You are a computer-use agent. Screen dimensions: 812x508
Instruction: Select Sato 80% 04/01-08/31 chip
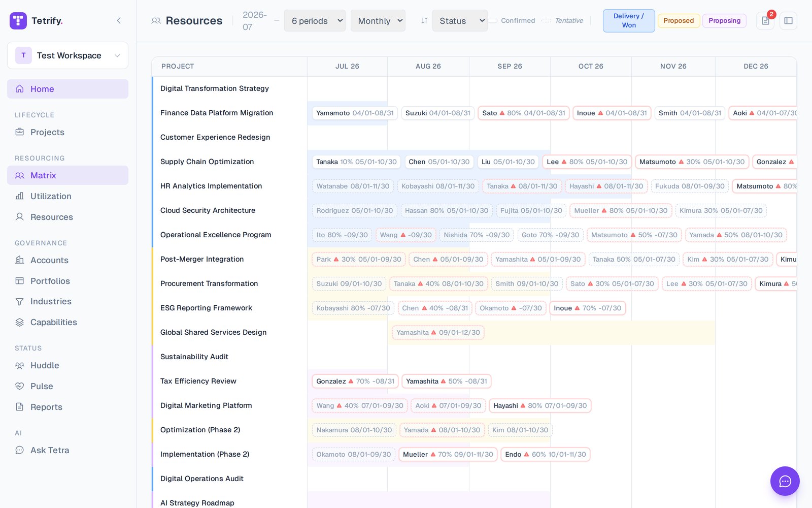click(523, 113)
